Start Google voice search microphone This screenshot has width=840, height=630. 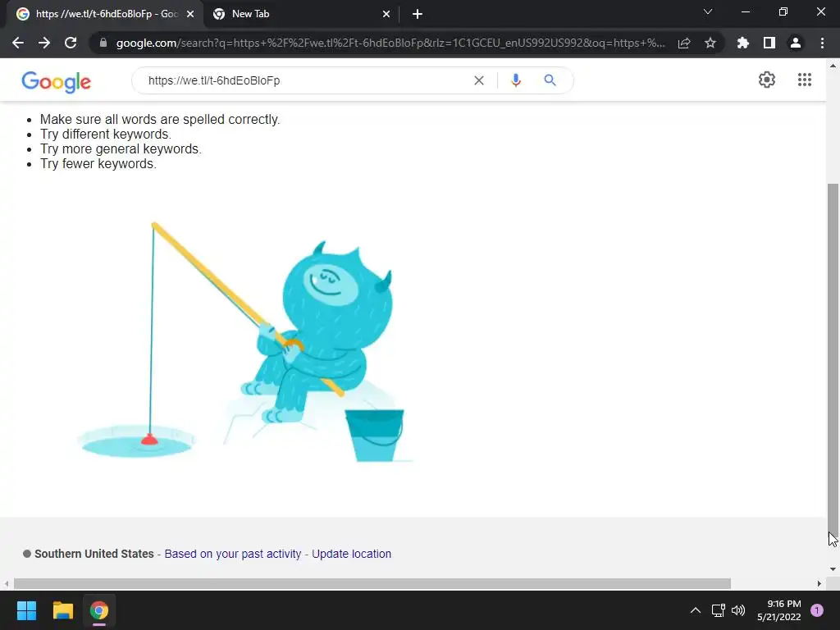(516, 80)
